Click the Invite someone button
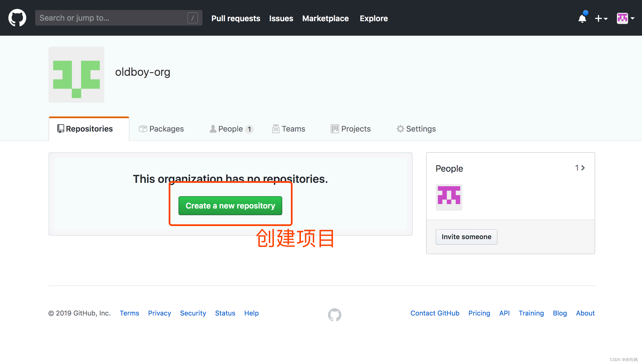The image size is (642, 364). click(467, 237)
